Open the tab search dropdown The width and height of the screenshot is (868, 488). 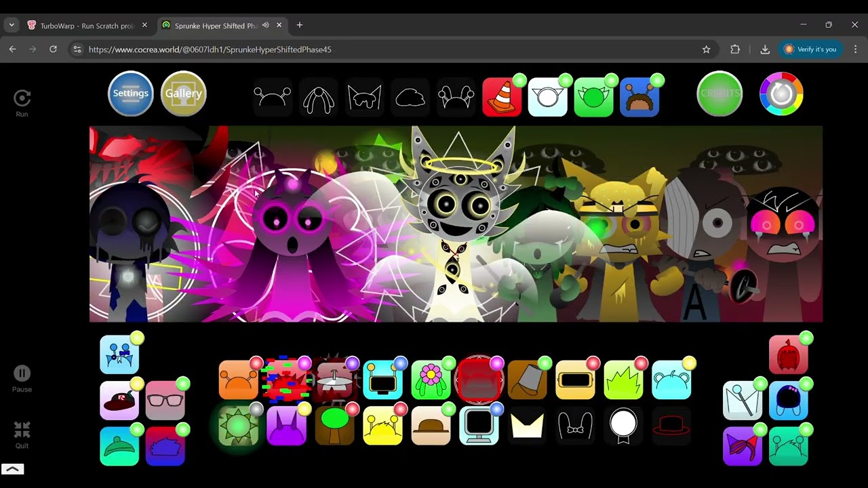pyautogui.click(x=12, y=25)
